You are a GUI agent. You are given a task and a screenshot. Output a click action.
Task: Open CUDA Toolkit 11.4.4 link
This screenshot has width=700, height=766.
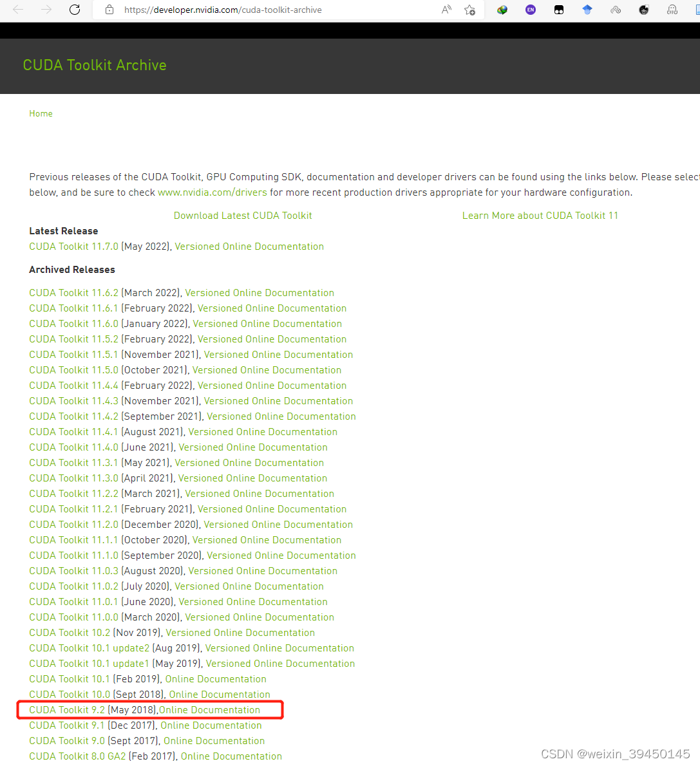coord(74,386)
